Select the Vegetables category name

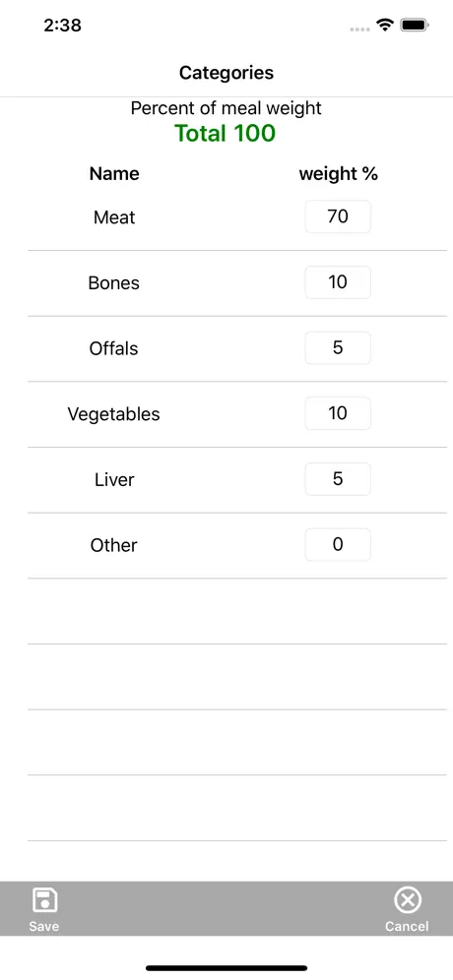coord(114,414)
